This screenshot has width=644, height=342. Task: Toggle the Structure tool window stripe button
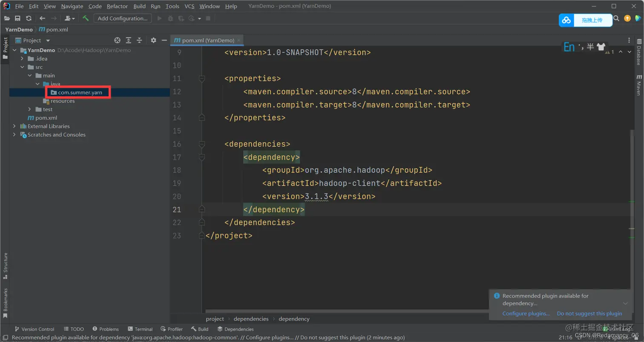pyautogui.click(x=5, y=266)
